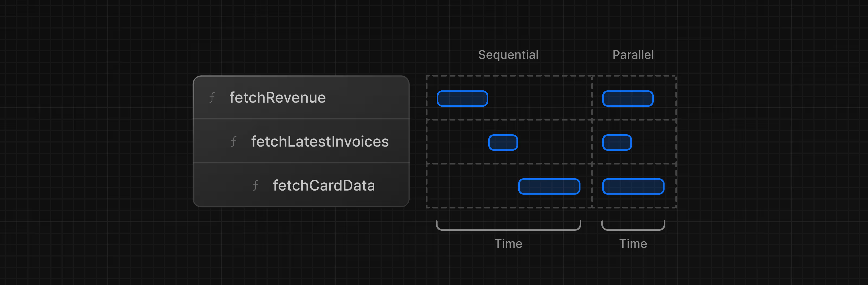
Task: Click the Parallel fetchRevenue blue bar
Action: tap(627, 99)
